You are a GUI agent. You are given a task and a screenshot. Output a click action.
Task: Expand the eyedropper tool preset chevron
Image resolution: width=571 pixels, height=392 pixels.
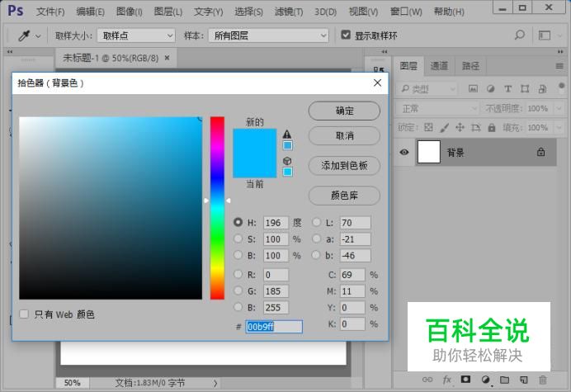coord(38,35)
